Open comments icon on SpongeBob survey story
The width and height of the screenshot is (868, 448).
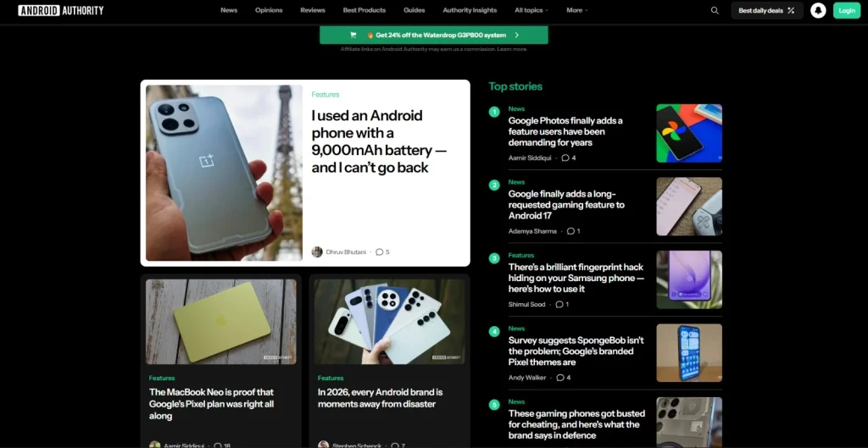560,378
